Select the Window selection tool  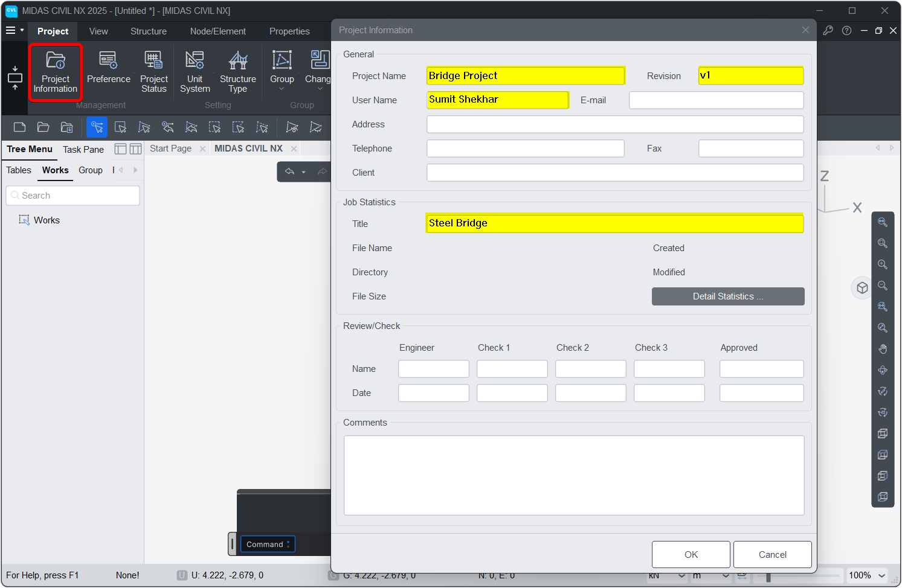[120, 127]
